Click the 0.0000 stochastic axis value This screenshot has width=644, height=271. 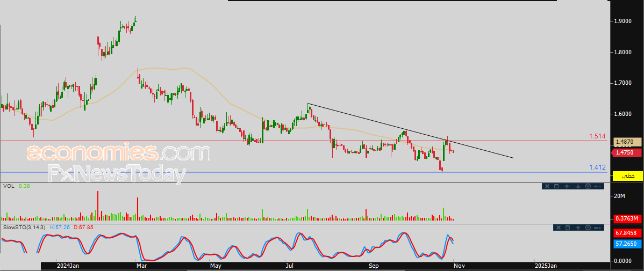(x=622, y=260)
